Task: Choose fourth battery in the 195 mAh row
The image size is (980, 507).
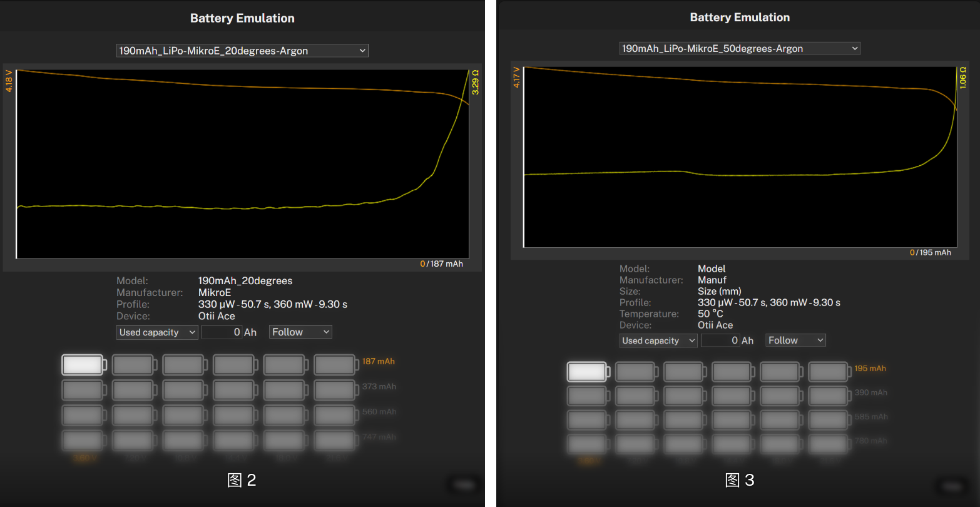Action: [x=733, y=372]
